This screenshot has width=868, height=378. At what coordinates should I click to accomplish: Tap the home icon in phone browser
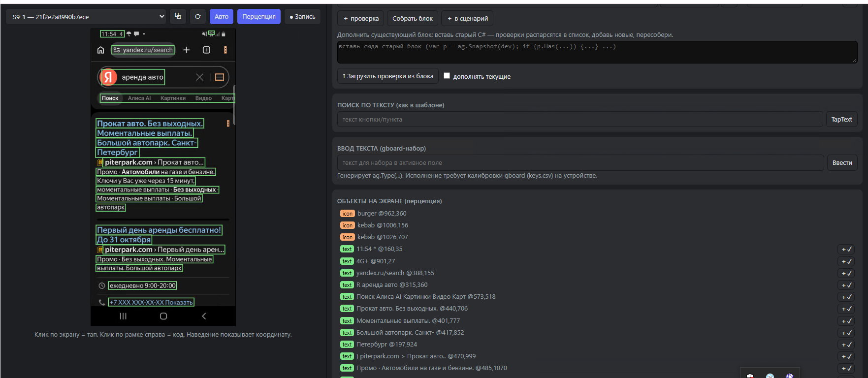[x=101, y=50]
